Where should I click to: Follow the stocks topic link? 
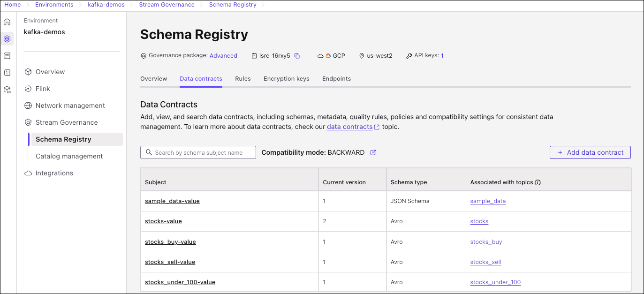coord(479,221)
